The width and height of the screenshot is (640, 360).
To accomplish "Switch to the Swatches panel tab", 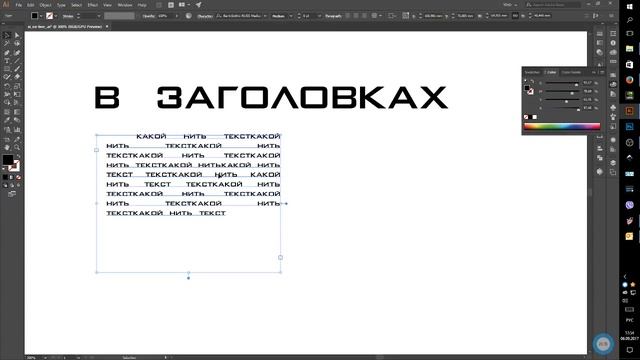I will tap(532, 72).
